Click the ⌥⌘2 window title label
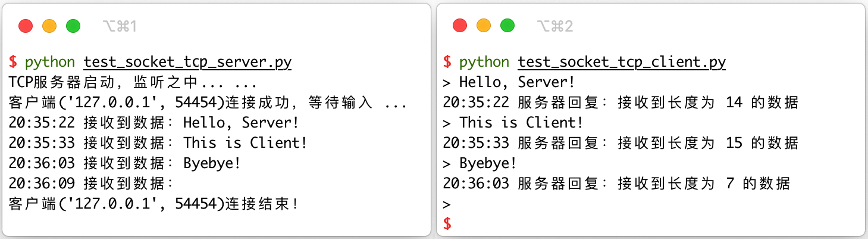 tap(554, 26)
